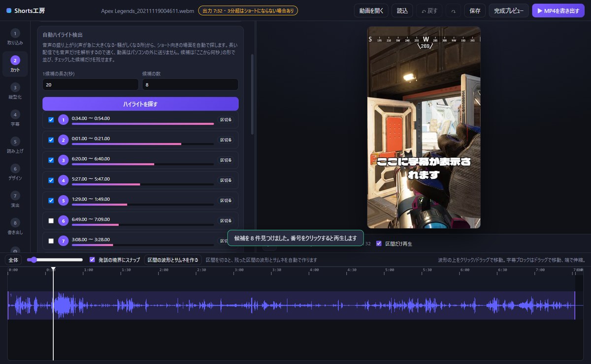Image resolution: width=591 pixels, height=364 pixels.
Task: Click 2:00 mark on timeline ruler
Action: point(164,270)
